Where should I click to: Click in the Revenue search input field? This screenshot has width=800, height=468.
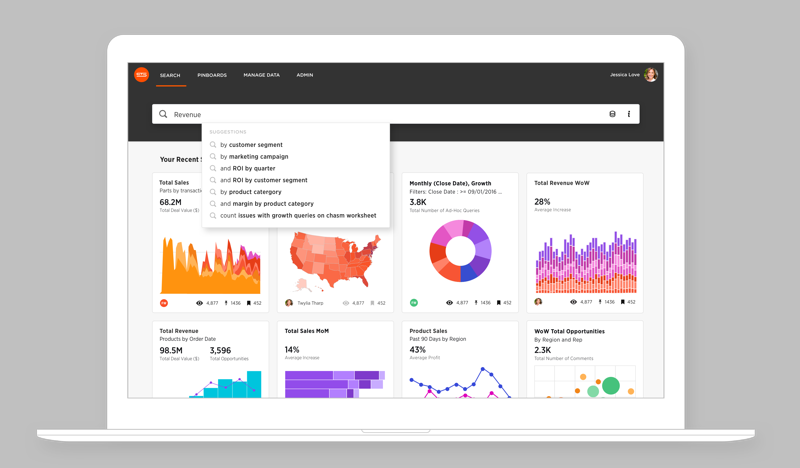click(x=380, y=114)
